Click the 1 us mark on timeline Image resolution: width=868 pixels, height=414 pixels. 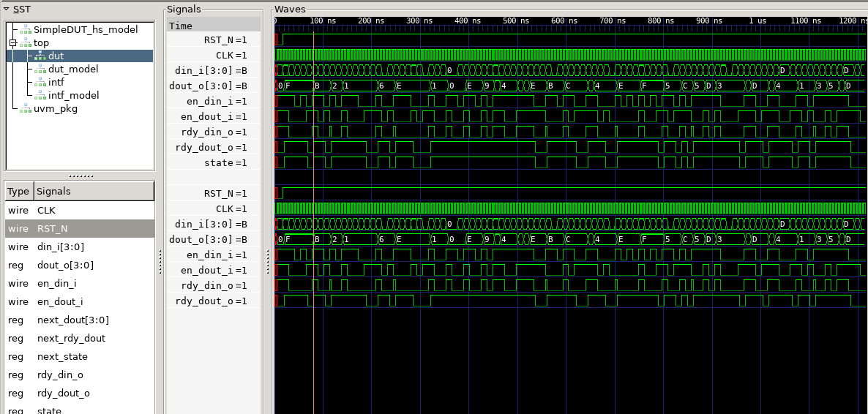[757, 20]
